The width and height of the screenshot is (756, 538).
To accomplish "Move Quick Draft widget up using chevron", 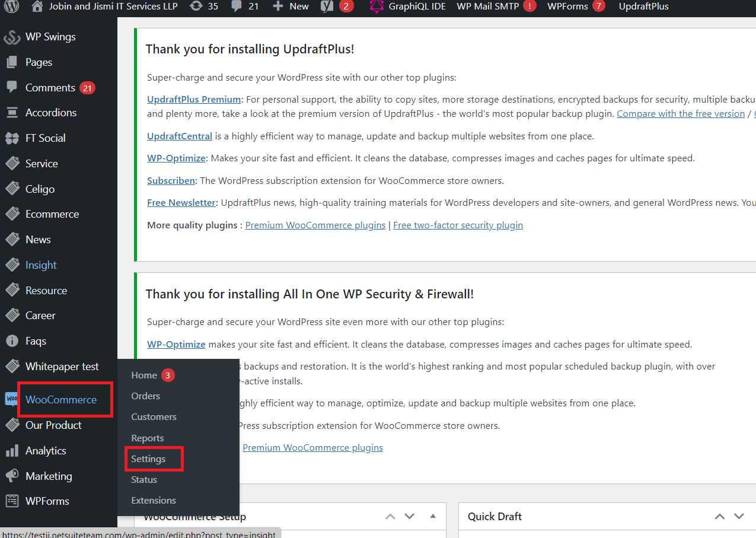I will pyautogui.click(x=719, y=516).
